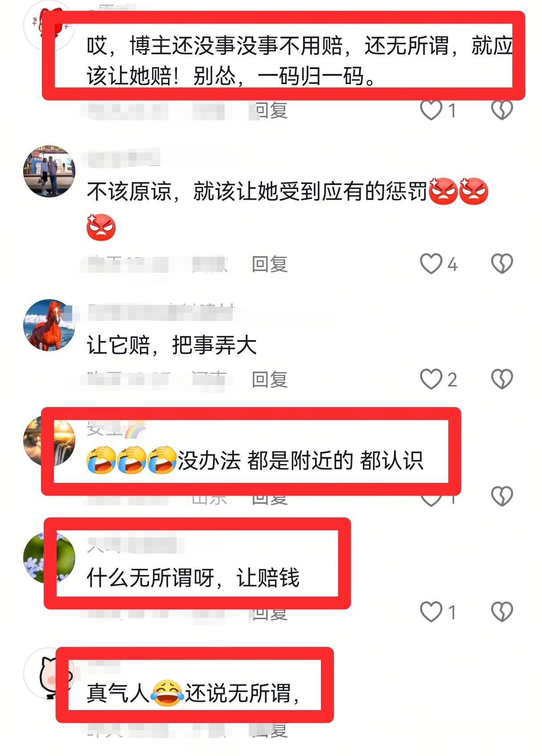The width and height of the screenshot is (542, 756).
Task: Like the comment with 4 likes
Action: [x=431, y=264]
